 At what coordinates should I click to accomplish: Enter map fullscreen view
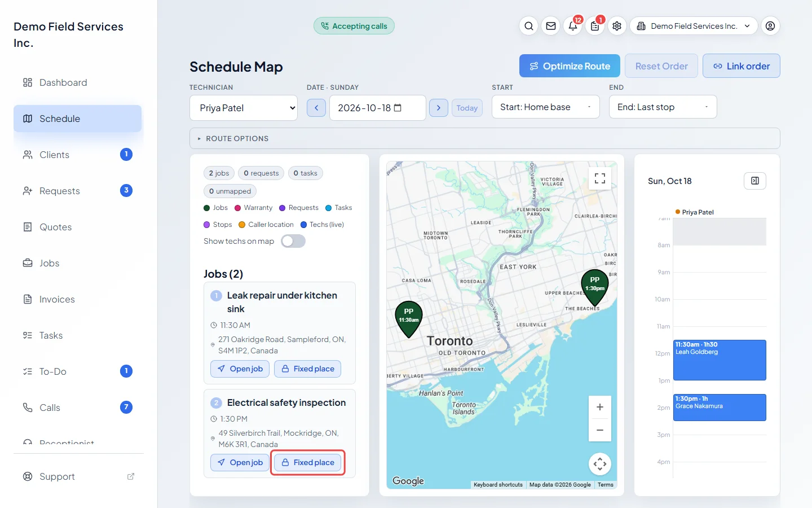tap(600, 178)
